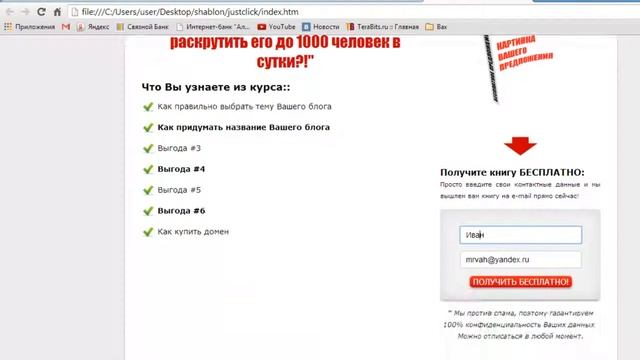
Task: Click the email field with mrvah@yandex.ru
Action: click(520, 260)
